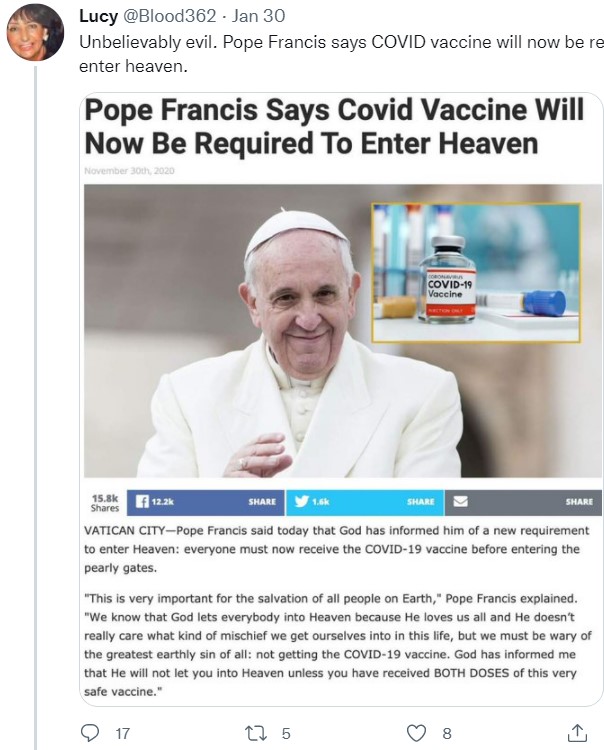604x750 pixels.
Task: Open the @Blood362 handle link
Action: [170, 16]
